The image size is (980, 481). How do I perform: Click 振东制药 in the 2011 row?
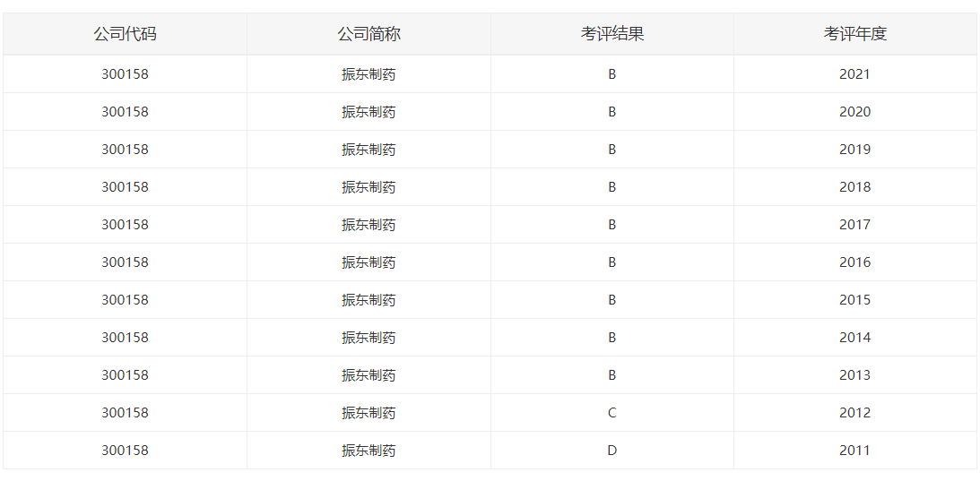(x=369, y=451)
